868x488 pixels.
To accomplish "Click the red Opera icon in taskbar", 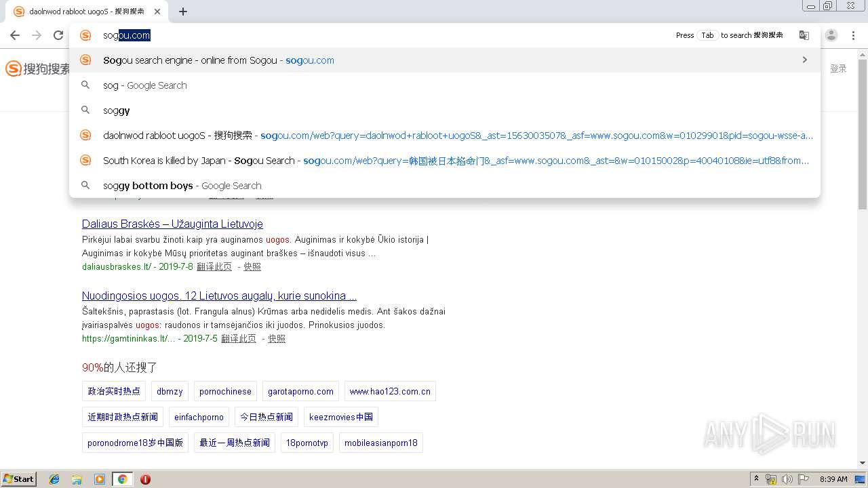I will click(145, 479).
